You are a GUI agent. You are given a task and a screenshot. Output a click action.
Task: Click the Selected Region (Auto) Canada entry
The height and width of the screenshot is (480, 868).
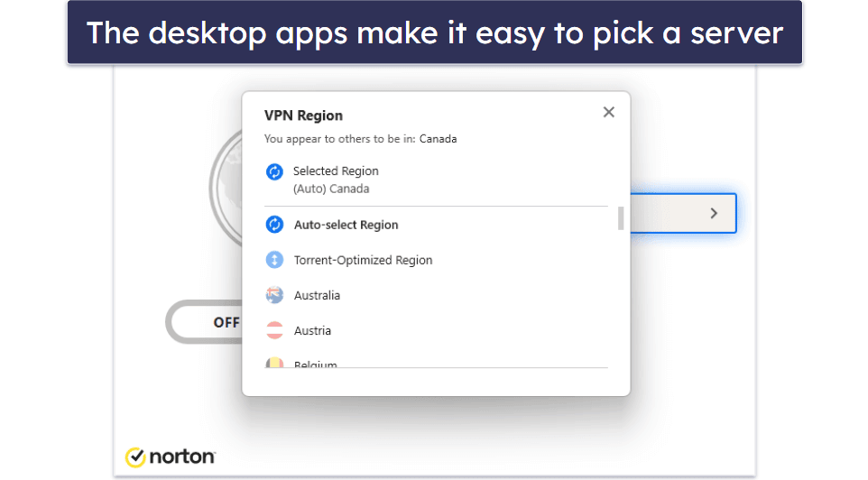436,180
